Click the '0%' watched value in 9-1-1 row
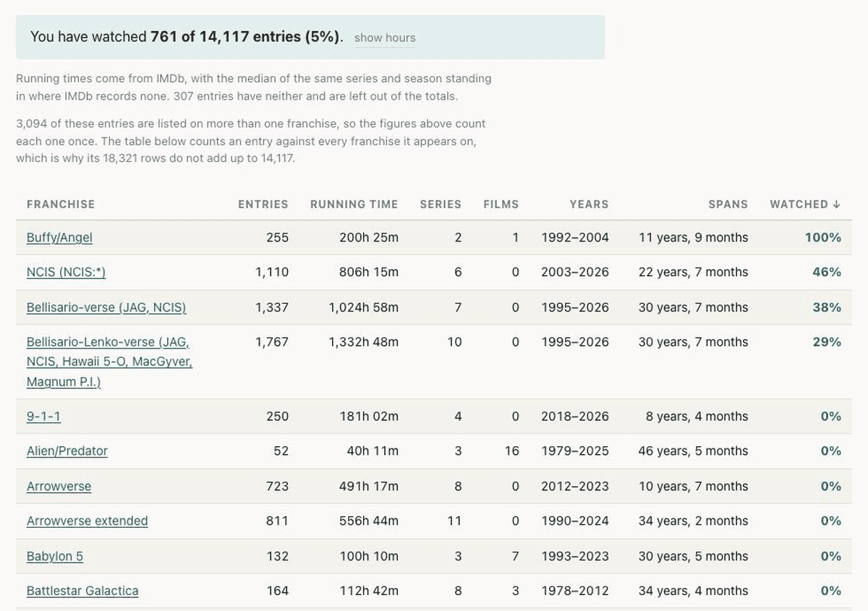868x611 pixels. pos(831,416)
